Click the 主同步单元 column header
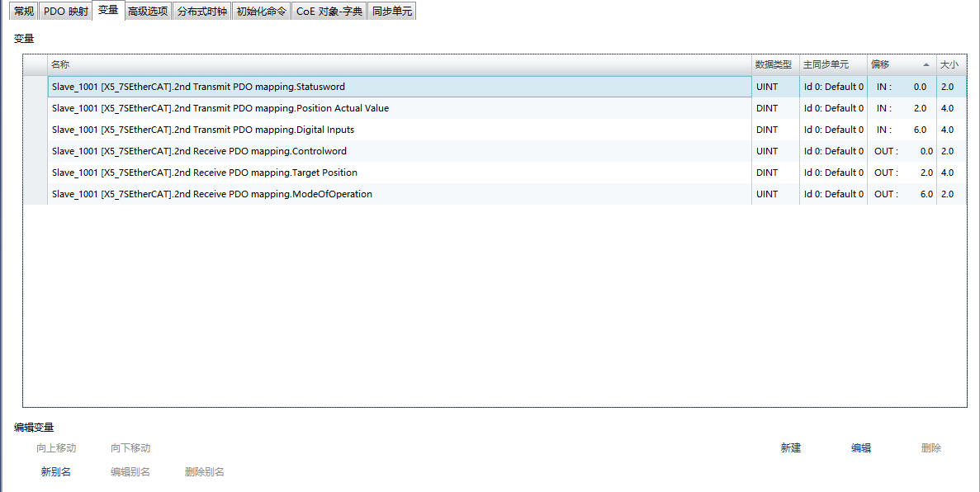Screen dimensions: 980x492 [833, 64]
